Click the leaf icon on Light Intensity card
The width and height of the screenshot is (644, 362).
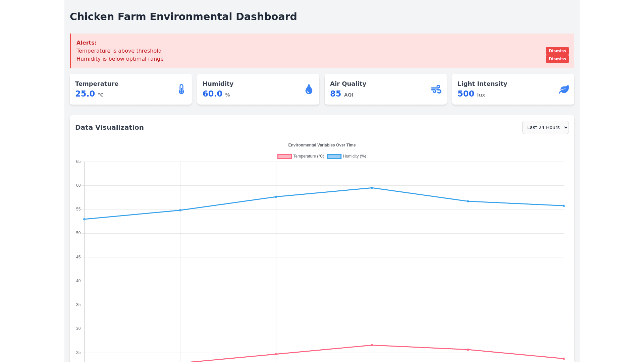(x=564, y=89)
